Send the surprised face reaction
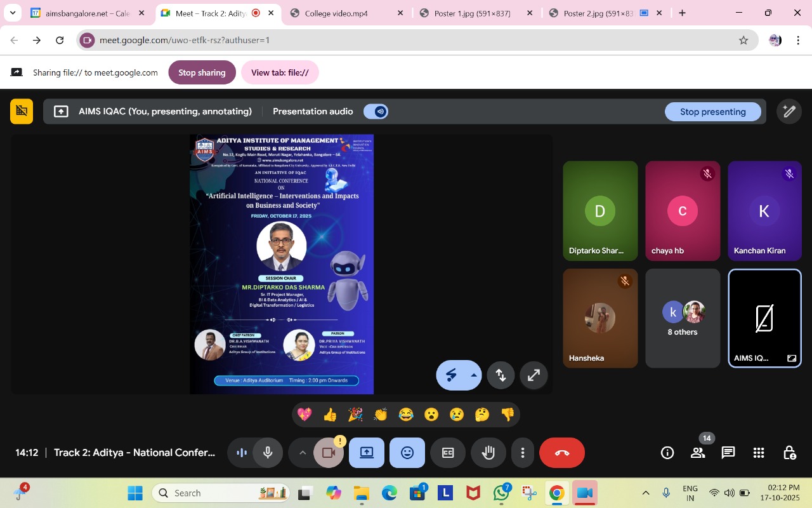812x508 pixels. (431, 415)
